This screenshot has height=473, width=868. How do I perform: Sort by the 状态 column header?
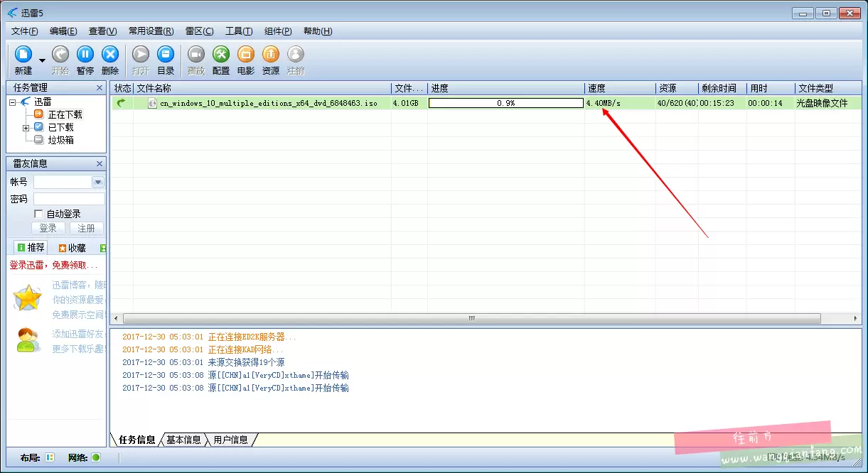pyautogui.click(x=122, y=88)
